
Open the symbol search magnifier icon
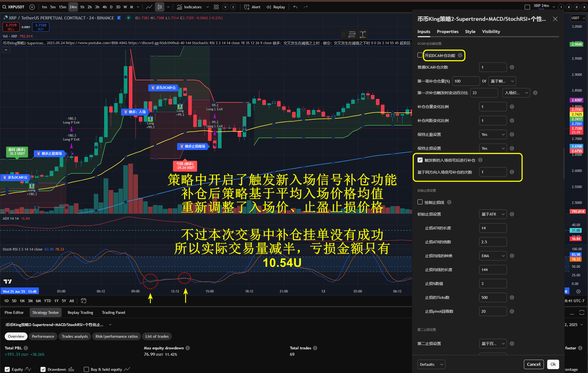tap(4, 7)
